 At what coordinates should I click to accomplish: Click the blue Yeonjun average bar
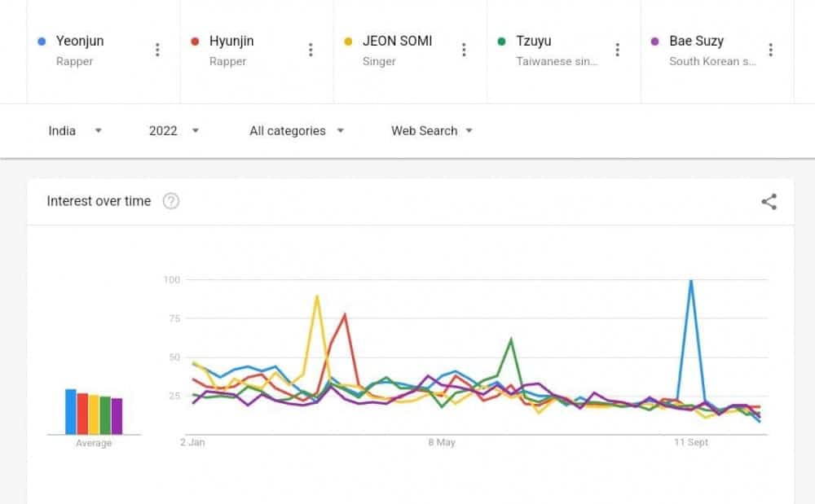71,412
